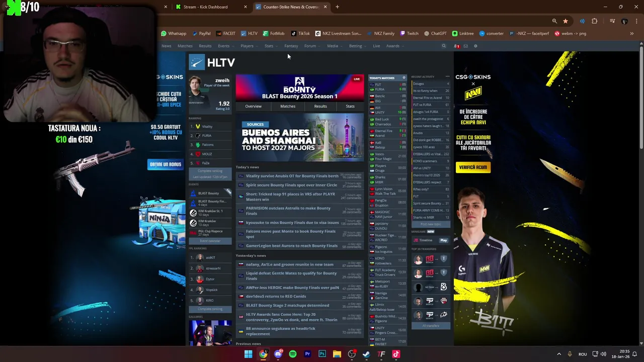Click the All transfers button
The width and height of the screenshot is (644, 362).
click(x=430, y=326)
